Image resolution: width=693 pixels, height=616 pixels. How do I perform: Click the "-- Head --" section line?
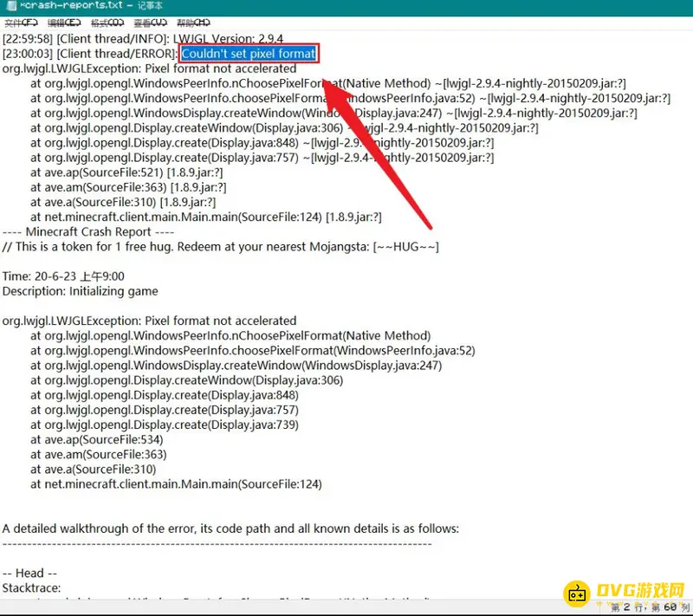(29, 574)
